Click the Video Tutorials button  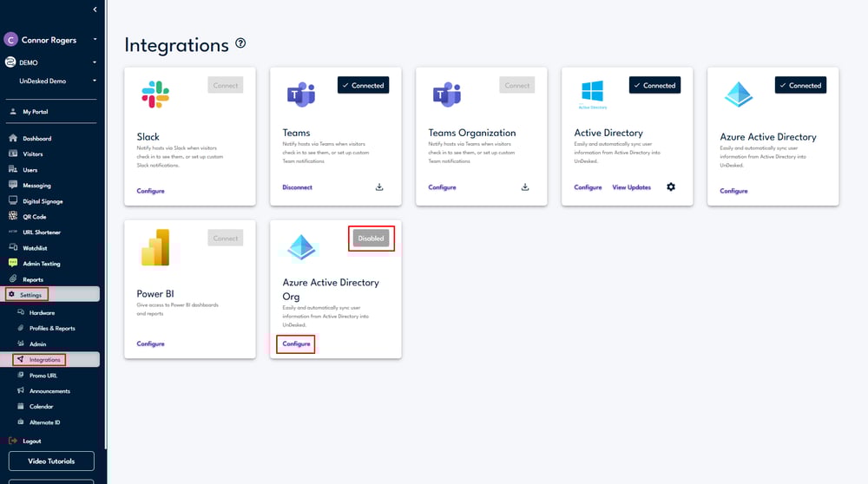[x=51, y=461]
